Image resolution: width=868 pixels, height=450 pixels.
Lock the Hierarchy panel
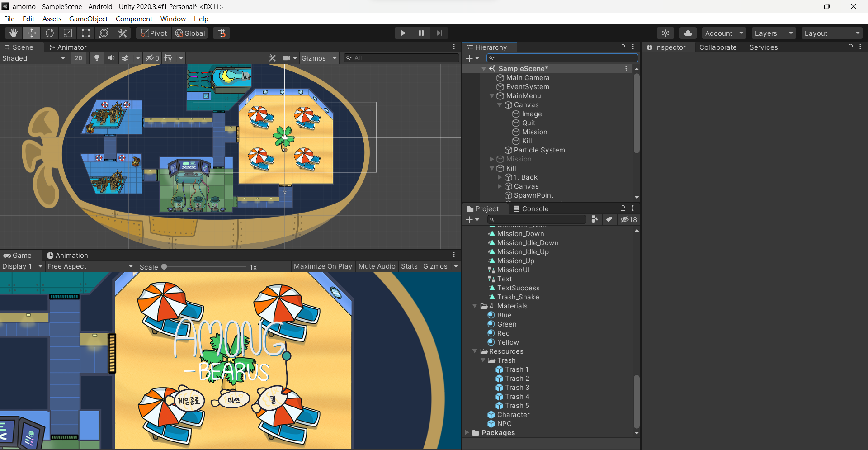623,47
